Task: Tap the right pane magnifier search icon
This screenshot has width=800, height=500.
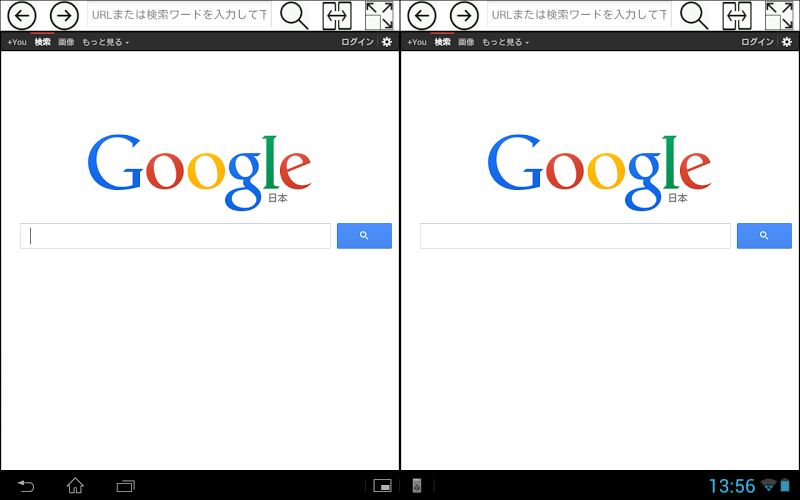Action: (x=694, y=16)
